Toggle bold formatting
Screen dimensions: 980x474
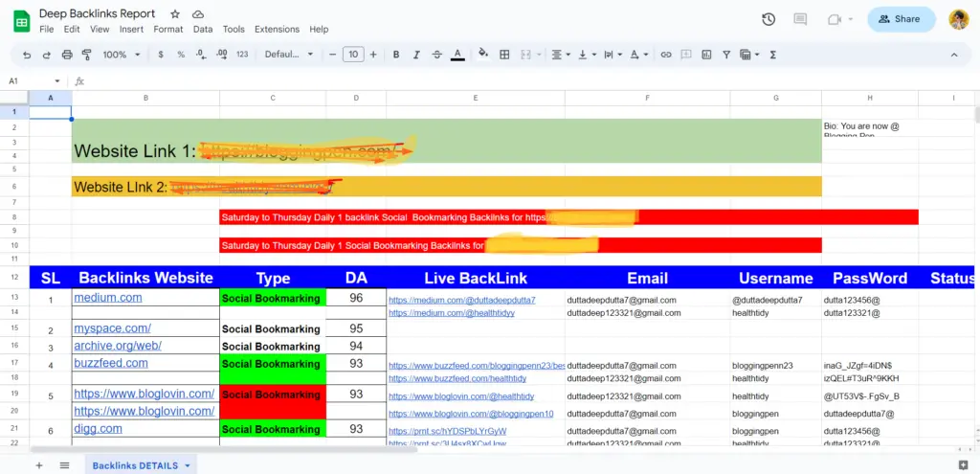[x=396, y=55]
